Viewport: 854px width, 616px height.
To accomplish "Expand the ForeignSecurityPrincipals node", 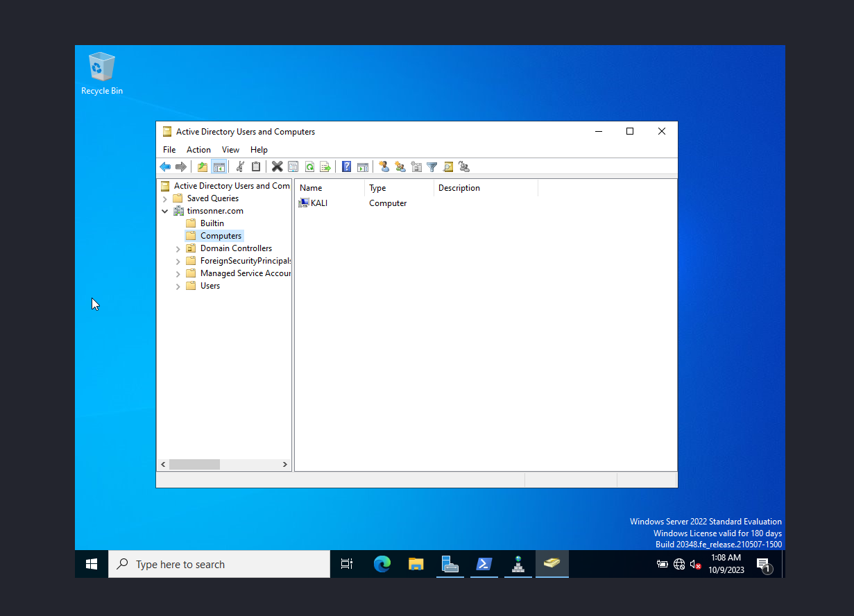I will pyautogui.click(x=178, y=261).
